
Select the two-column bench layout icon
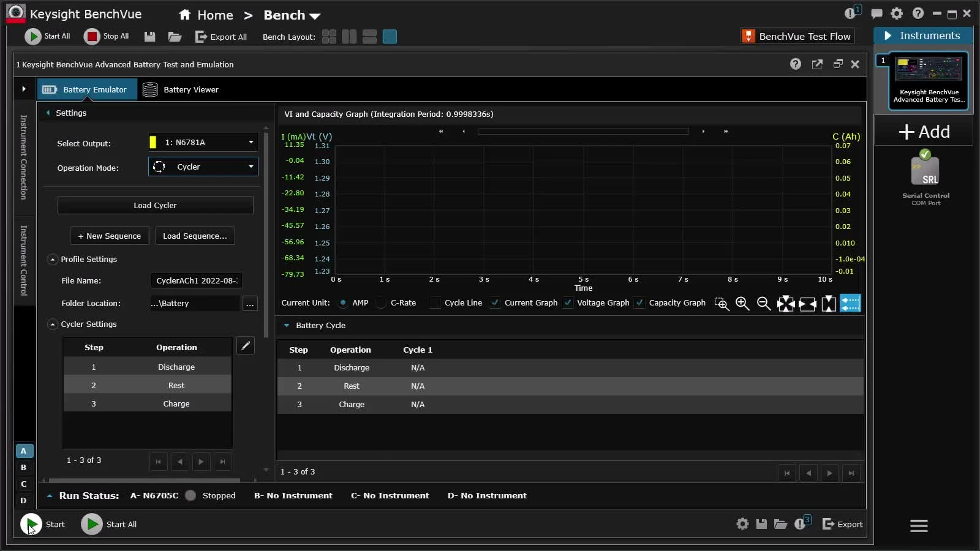[x=349, y=37]
